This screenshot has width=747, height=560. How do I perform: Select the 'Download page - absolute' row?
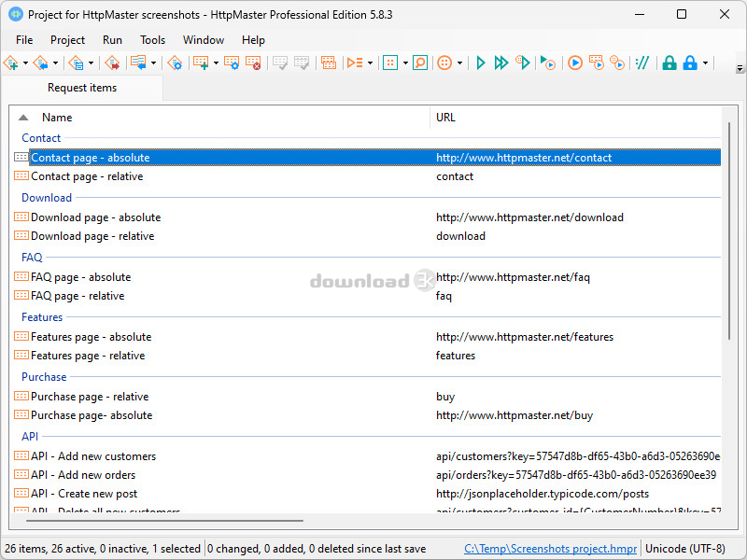coord(367,217)
